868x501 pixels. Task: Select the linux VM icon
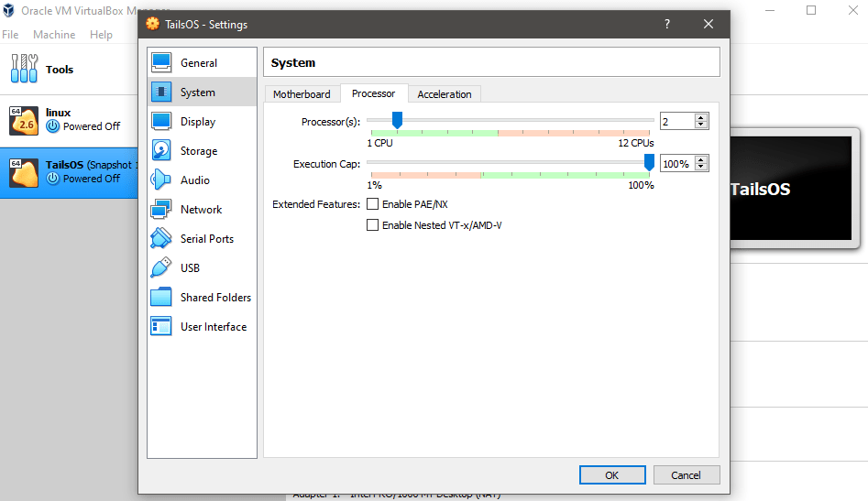click(24, 121)
